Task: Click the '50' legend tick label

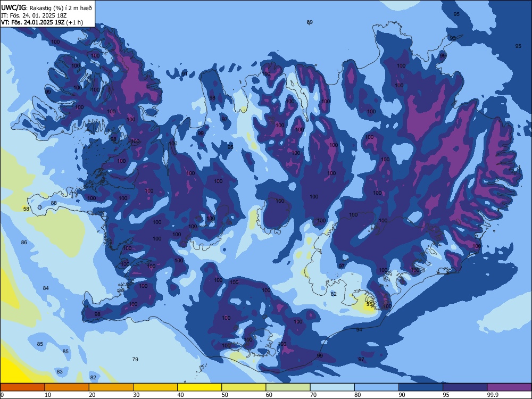Action: click(x=225, y=395)
